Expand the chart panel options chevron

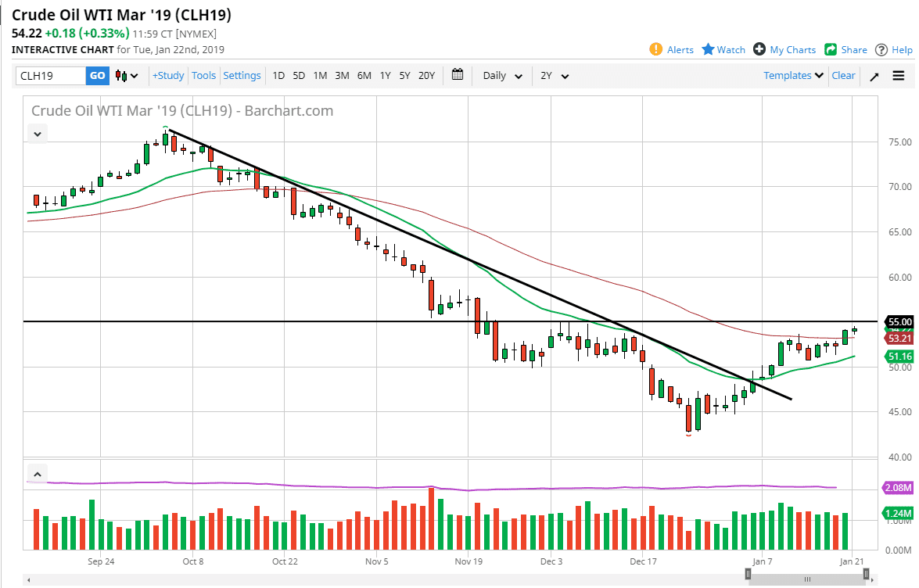(37, 133)
